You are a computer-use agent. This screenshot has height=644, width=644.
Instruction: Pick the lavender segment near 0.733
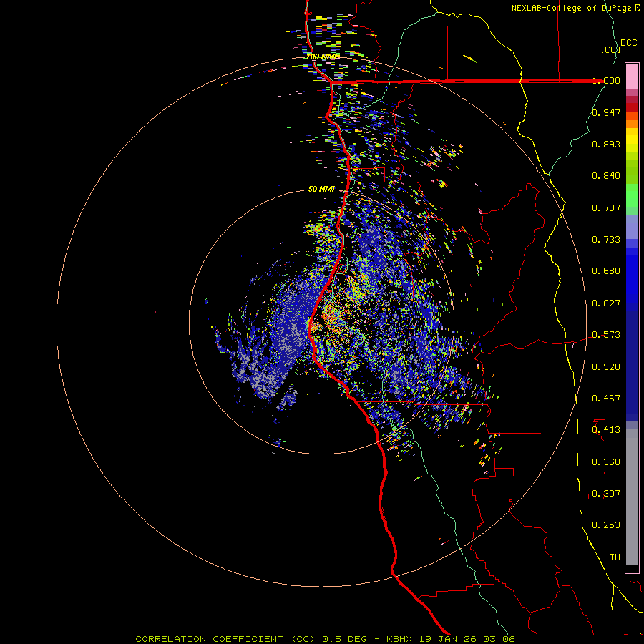point(632,227)
